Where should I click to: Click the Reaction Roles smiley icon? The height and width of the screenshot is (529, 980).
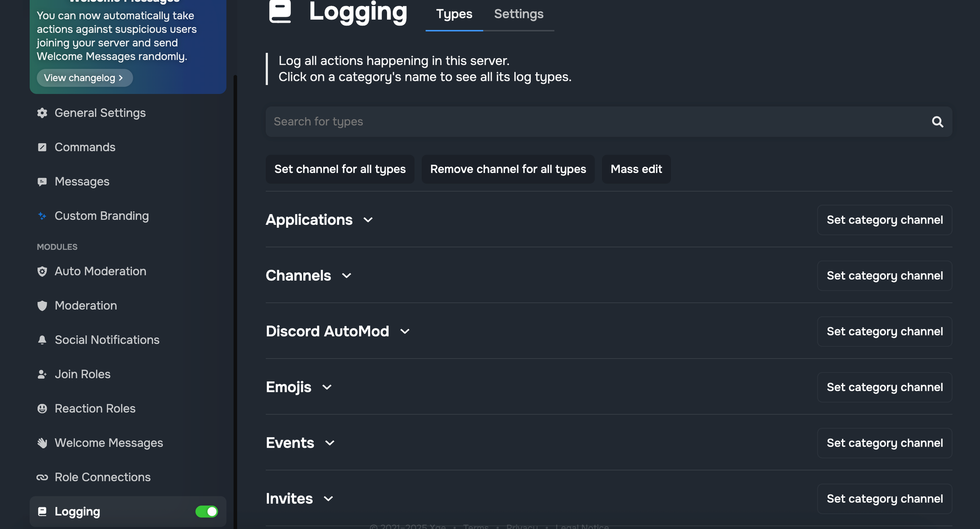[x=42, y=409]
